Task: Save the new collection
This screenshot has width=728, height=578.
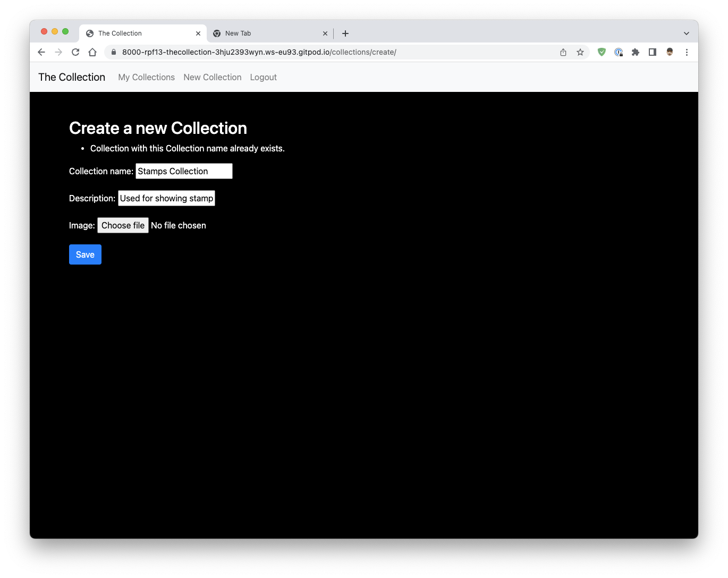Action: pyautogui.click(x=85, y=254)
